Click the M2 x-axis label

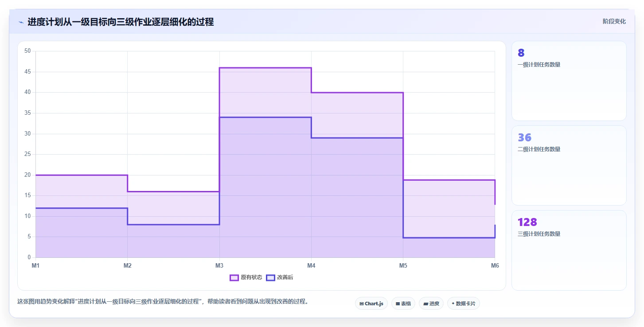pyautogui.click(x=127, y=265)
